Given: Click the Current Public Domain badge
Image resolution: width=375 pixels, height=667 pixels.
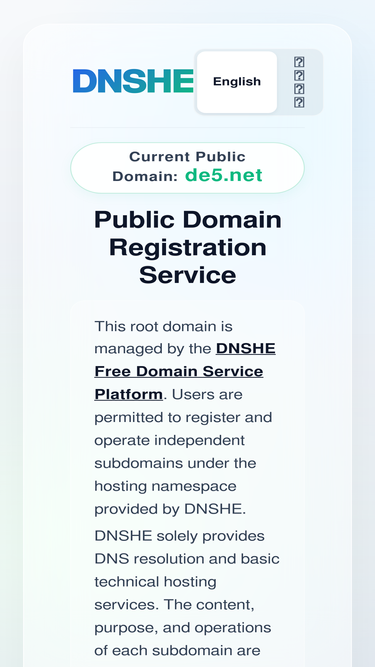Looking at the screenshot, I should pyautogui.click(x=188, y=168).
